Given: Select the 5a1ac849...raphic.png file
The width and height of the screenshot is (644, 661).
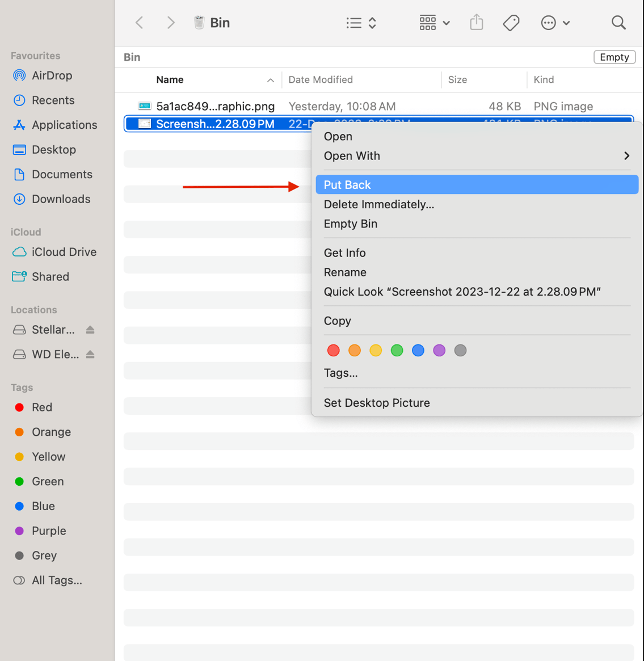Looking at the screenshot, I should pos(215,107).
